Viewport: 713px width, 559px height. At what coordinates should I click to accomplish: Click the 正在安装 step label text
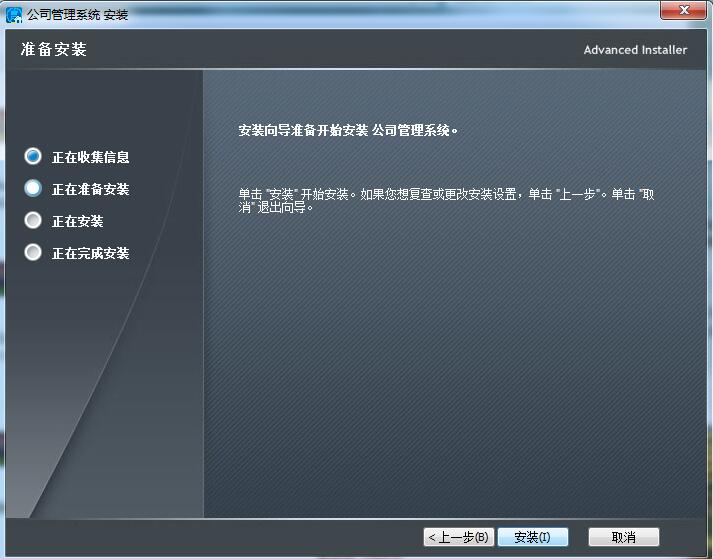(77, 221)
